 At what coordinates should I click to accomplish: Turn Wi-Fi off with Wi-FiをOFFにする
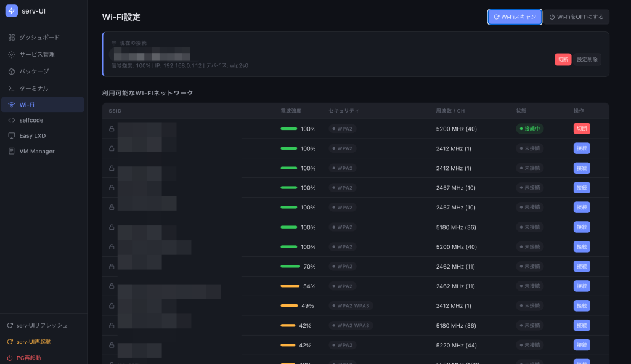(576, 17)
